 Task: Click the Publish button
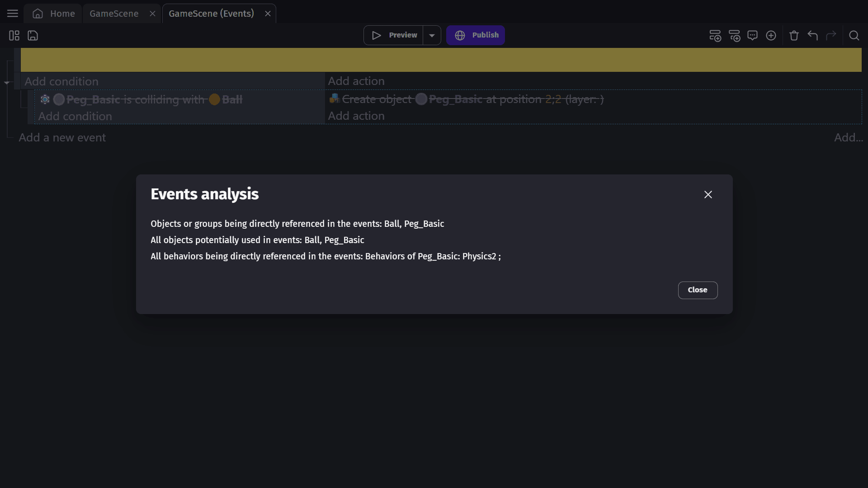[476, 35]
